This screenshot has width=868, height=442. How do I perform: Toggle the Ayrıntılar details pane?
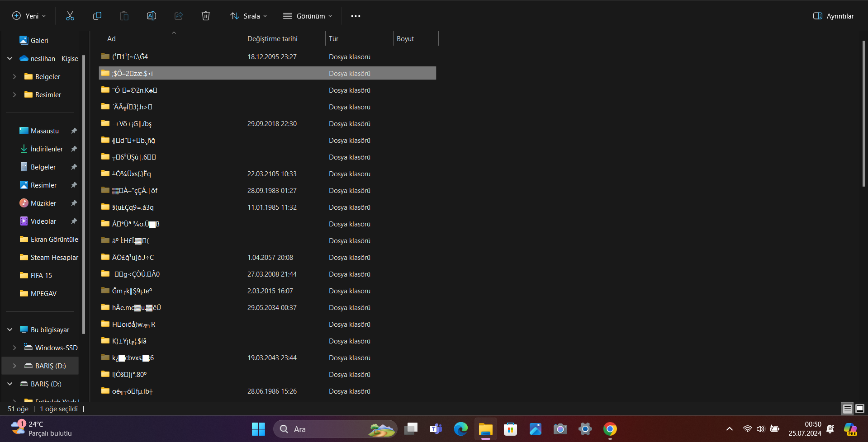pyautogui.click(x=834, y=16)
